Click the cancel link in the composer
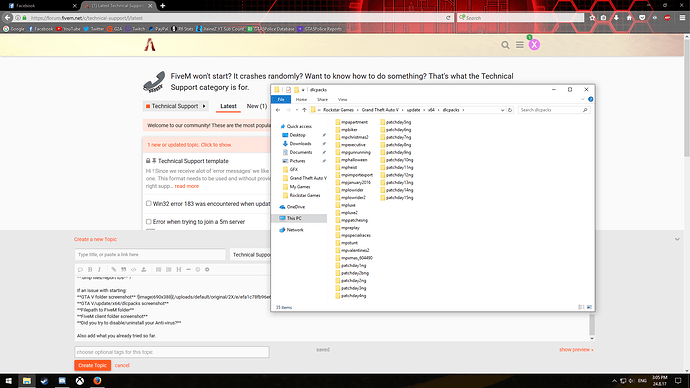The height and width of the screenshot is (388, 690). click(122, 365)
